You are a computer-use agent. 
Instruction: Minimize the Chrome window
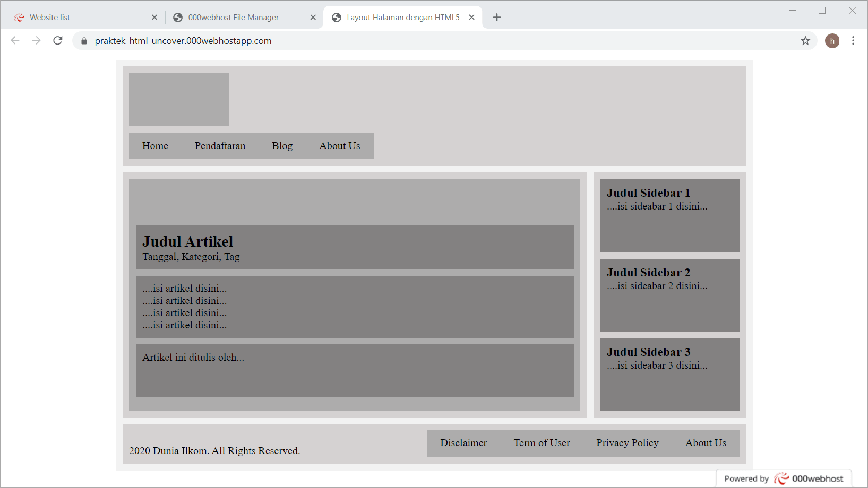(792, 11)
